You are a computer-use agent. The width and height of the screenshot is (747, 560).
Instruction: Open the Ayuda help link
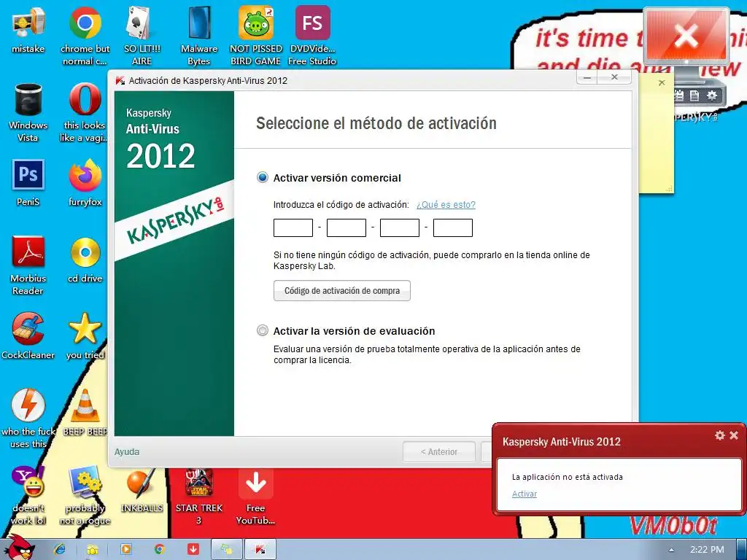coord(127,452)
